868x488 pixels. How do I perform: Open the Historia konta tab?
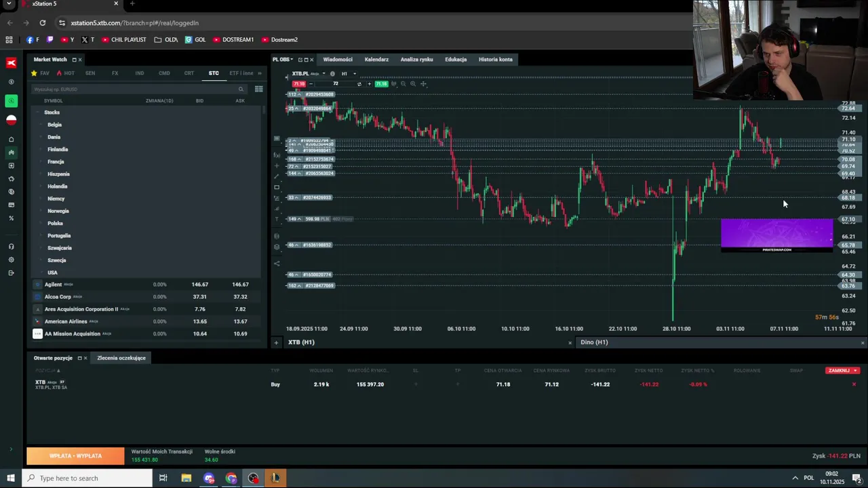[x=496, y=60]
